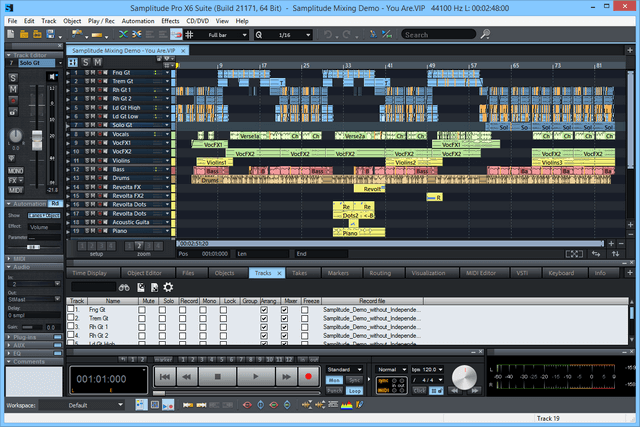The width and height of the screenshot is (640, 427).
Task: Open the Effects menu
Action: [170, 20]
